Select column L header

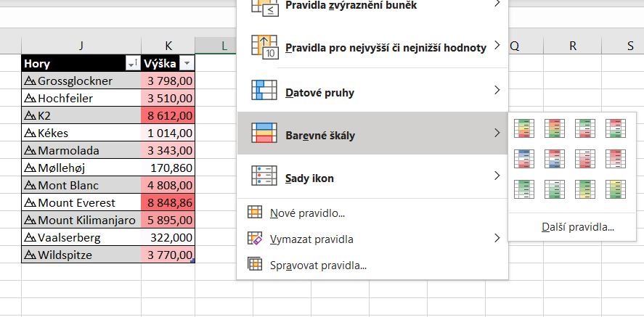(x=224, y=46)
